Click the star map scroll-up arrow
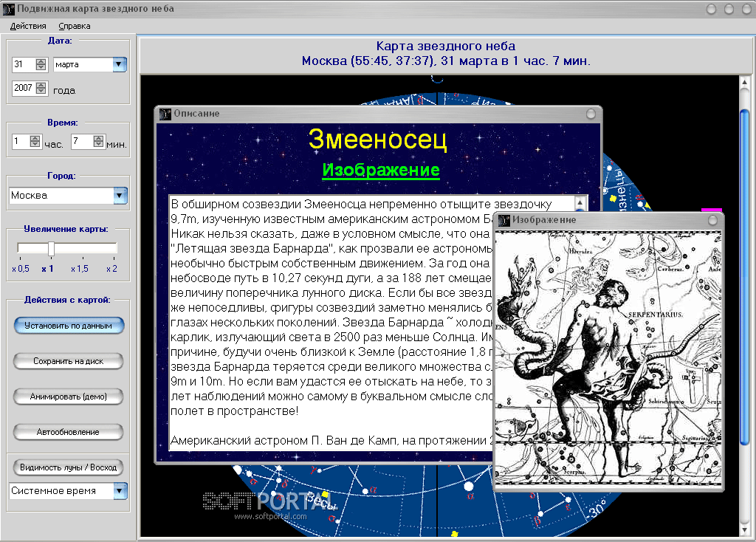756x542 pixels. pyautogui.click(x=744, y=82)
